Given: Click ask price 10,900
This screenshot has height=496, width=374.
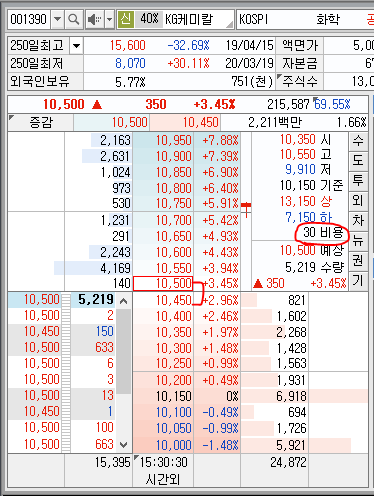Looking at the screenshot, I should (174, 156).
